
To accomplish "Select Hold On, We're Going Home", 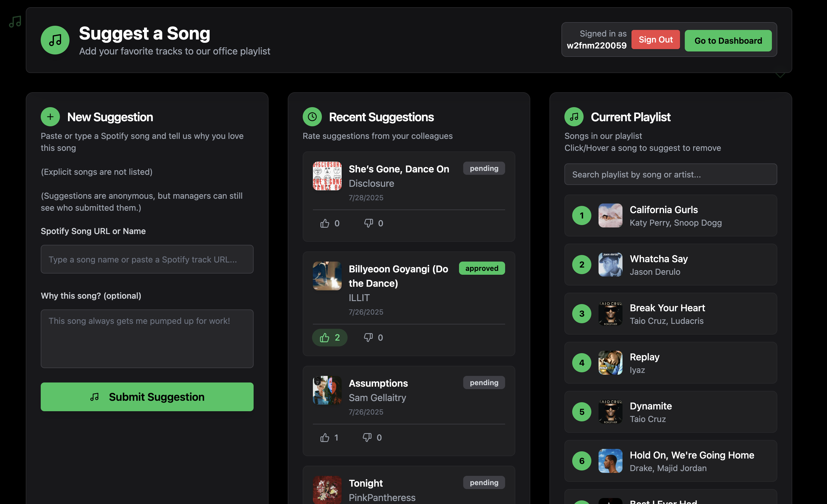I will [670, 461].
